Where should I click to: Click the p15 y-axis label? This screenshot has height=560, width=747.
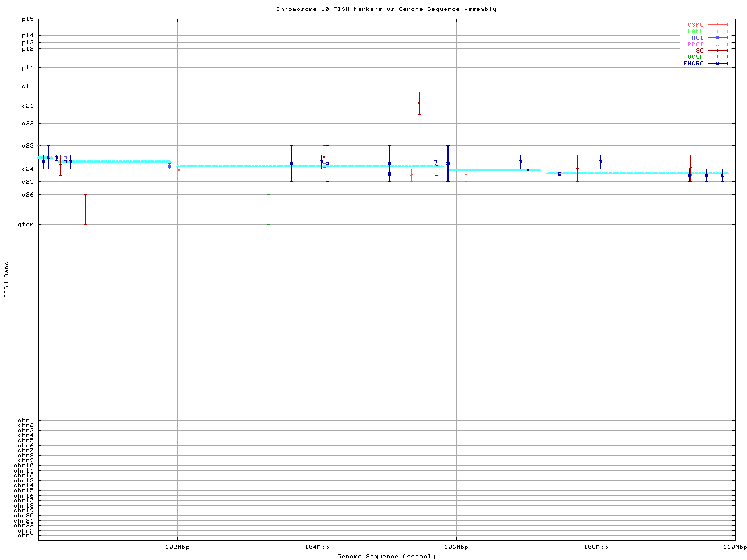27,19
